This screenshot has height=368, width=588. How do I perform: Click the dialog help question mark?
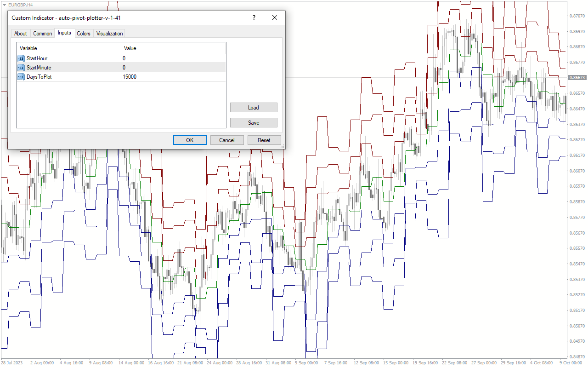(x=254, y=18)
